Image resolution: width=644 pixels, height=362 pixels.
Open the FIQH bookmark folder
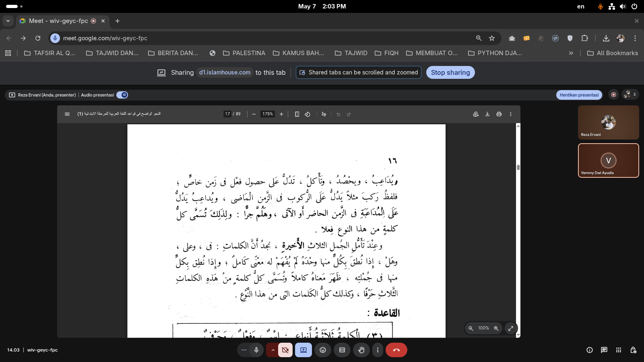click(x=386, y=53)
